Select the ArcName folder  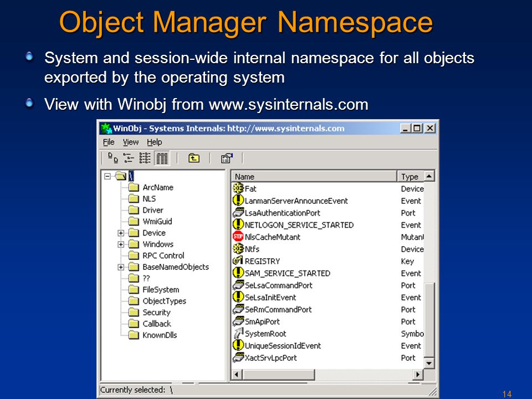tap(158, 187)
